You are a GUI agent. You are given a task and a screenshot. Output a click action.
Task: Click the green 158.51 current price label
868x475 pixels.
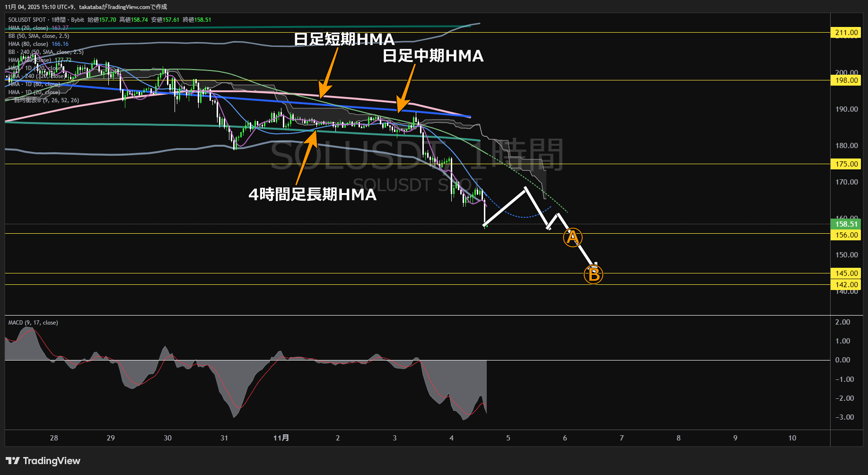tap(846, 224)
